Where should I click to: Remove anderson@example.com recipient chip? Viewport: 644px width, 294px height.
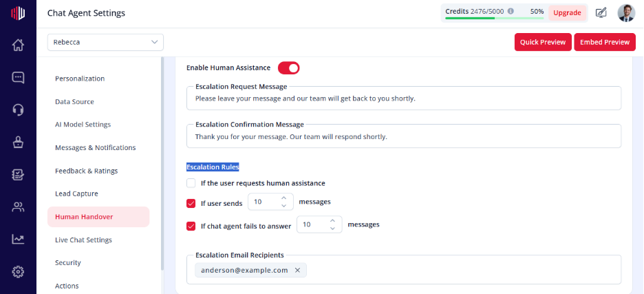298,270
